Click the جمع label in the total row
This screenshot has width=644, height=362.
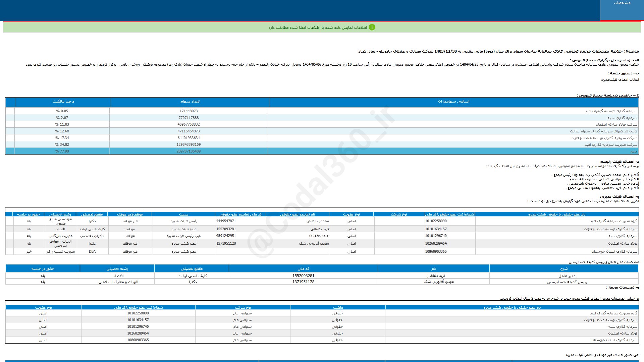(x=634, y=152)
